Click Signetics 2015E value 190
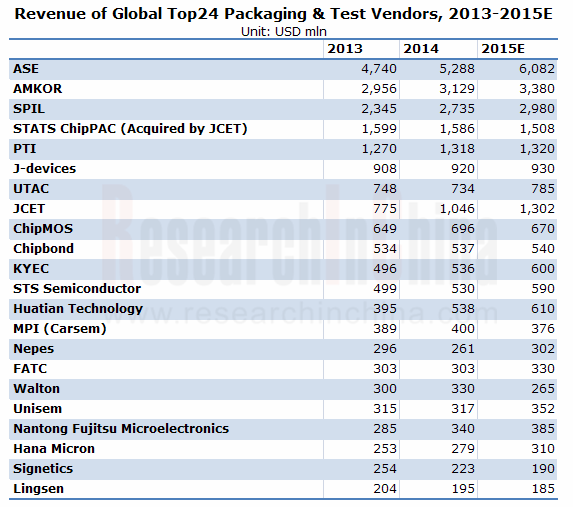The height and width of the screenshot is (507, 573). click(x=543, y=469)
